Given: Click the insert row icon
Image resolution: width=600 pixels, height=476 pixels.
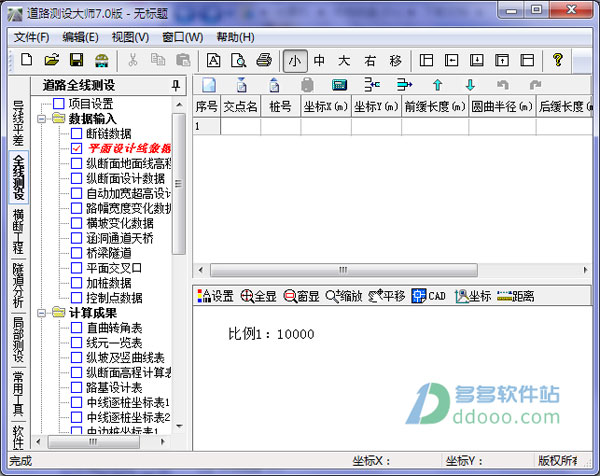Looking at the screenshot, I should 372,85.
